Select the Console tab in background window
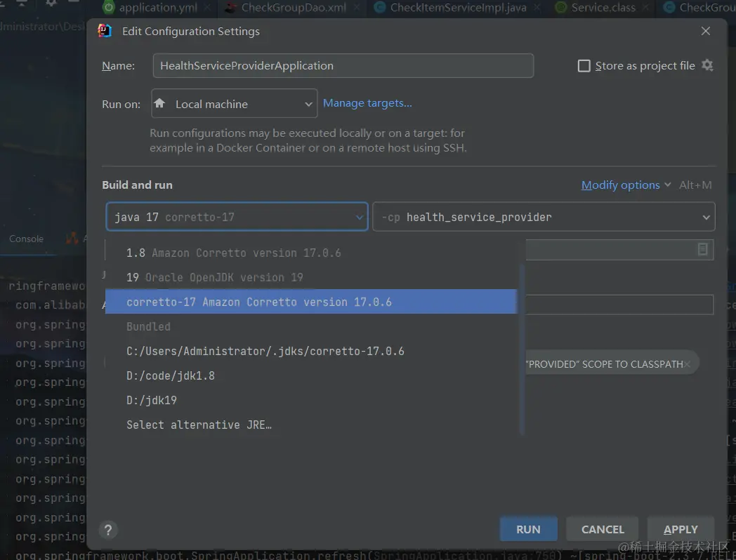The image size is (736, 560). coord(26,239)
